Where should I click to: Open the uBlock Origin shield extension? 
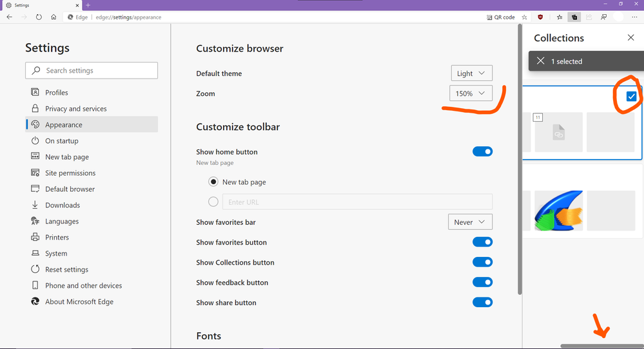540,17
